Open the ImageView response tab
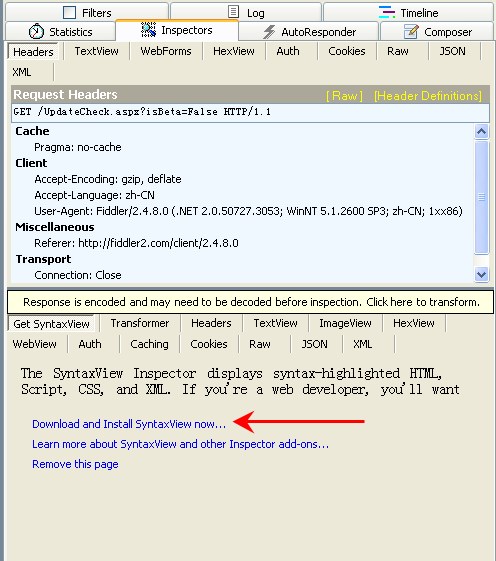The width and height of the screenshot is (496, 561). 345,323
